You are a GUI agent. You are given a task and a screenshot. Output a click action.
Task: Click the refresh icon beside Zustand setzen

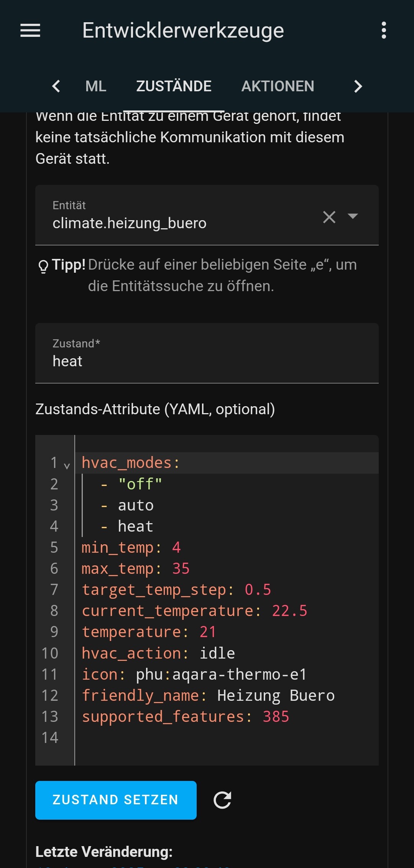point(222,800)
